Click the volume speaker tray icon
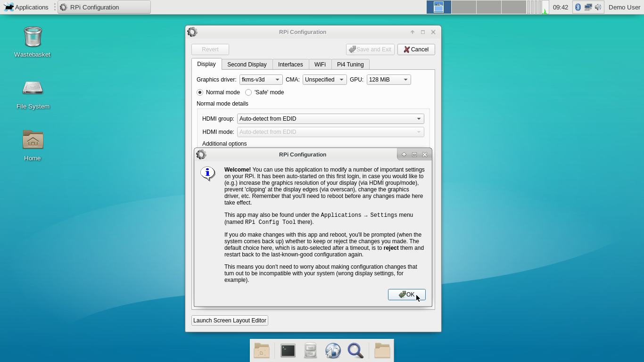This screenshot has height=362, width=644. [598, 7]
